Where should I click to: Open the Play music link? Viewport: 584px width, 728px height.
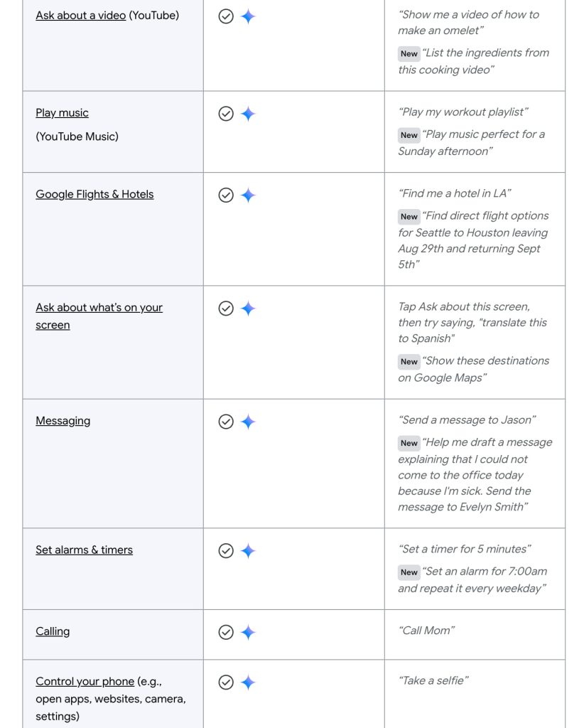point(62,112)
